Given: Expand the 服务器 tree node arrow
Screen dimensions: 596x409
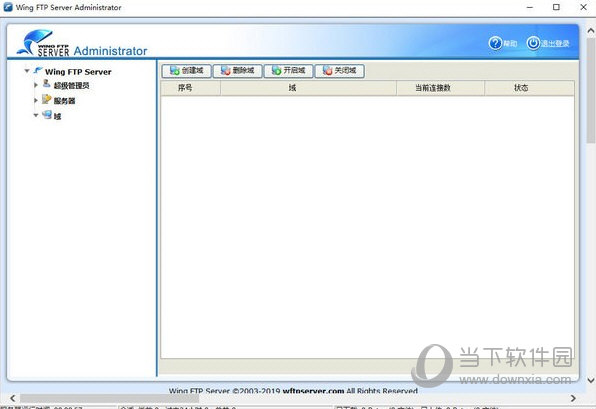Looking at the screenshot, I should (x=36, y=100).
